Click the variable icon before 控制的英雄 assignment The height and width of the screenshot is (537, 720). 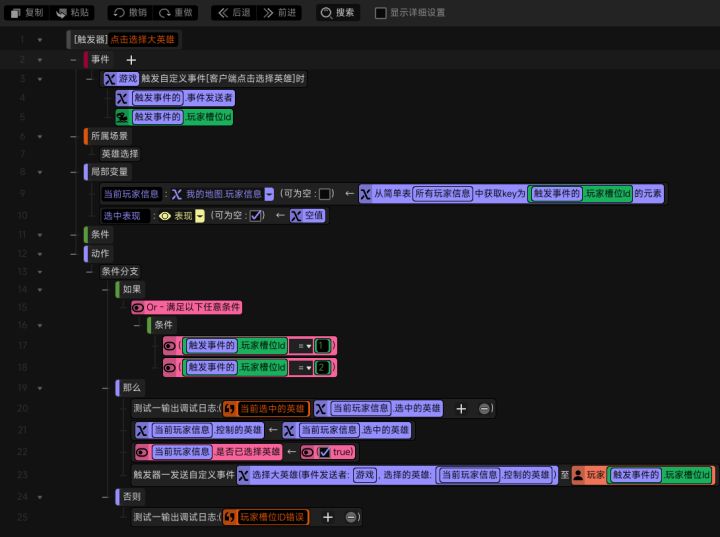[x=142, y=430]
